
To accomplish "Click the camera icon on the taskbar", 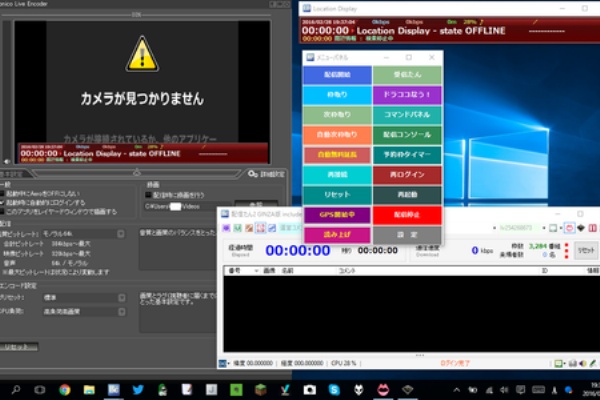I will click(310, 390).
